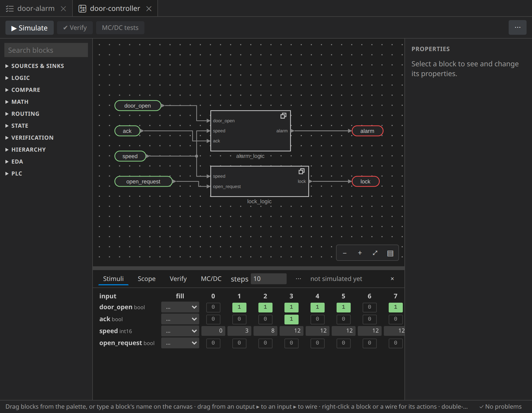Open the bottom-panel Verify tab
The height and width of the screenshot is (413, 532).
click(178, 279)
